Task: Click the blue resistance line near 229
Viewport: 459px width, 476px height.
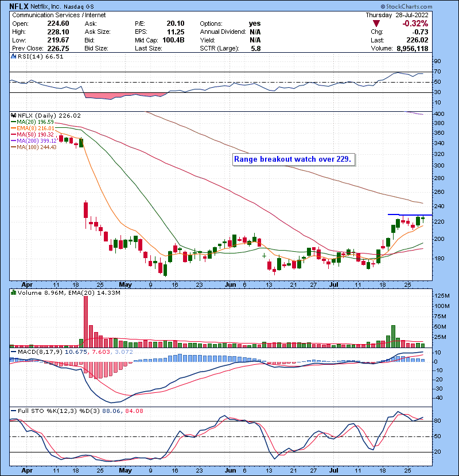Action: [x=410, y=215]
